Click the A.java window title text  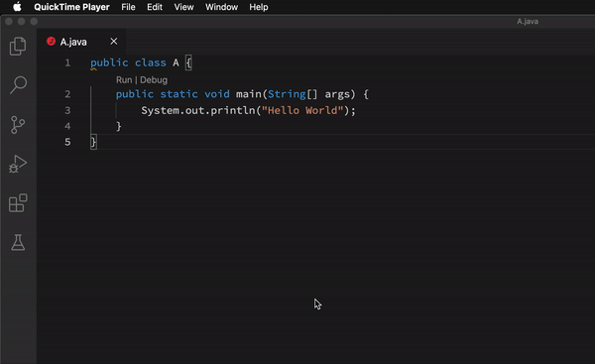click(528, 22)
